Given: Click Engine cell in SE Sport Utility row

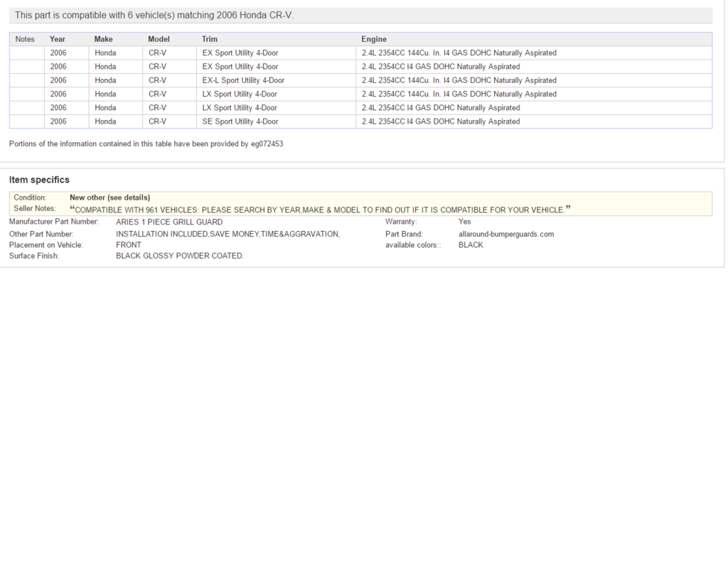Looking at the screenshot, I should click(534, 121).
